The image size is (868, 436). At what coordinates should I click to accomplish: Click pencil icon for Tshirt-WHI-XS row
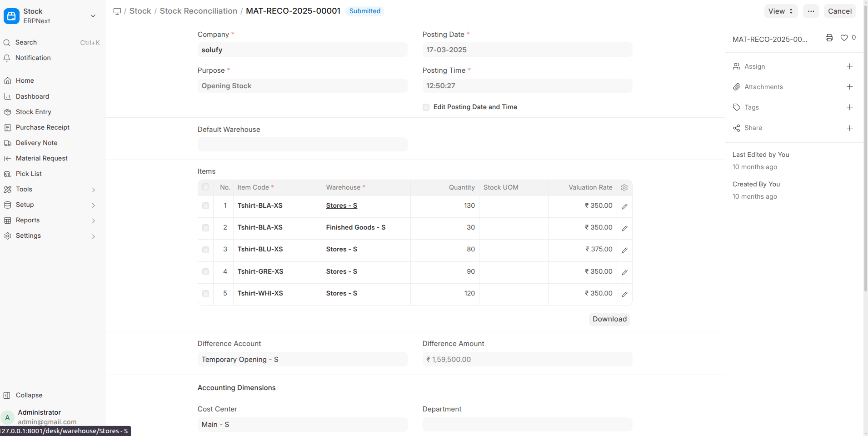(624, 294)
